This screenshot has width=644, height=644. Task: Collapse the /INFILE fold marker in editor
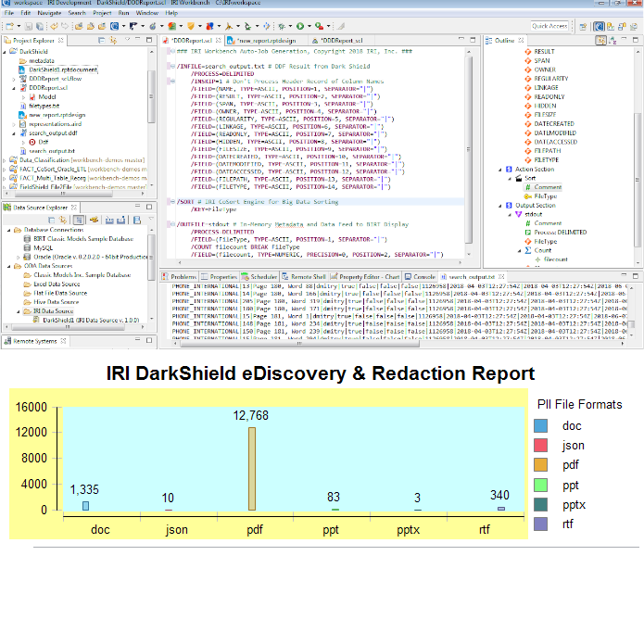[x=173, y=66]
